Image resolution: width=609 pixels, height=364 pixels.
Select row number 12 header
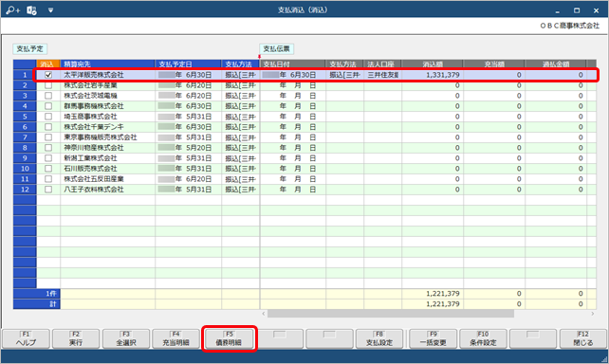[25, 190]
